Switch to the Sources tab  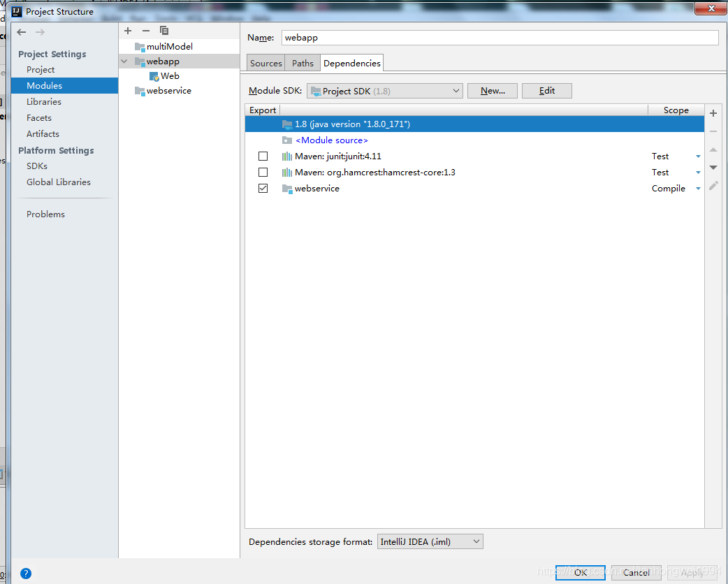pos(266,63)
